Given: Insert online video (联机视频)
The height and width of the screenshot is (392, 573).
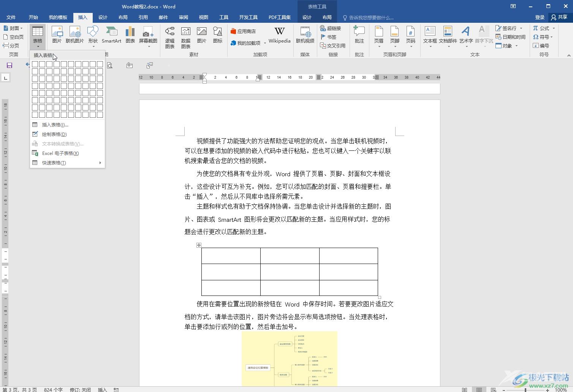Looking at the screenshot, I should [x=305, y=35].
